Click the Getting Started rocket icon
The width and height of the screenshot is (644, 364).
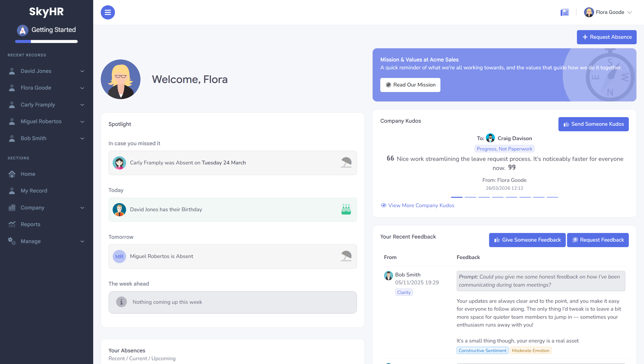pyautogui.click(x=23, y=30)
